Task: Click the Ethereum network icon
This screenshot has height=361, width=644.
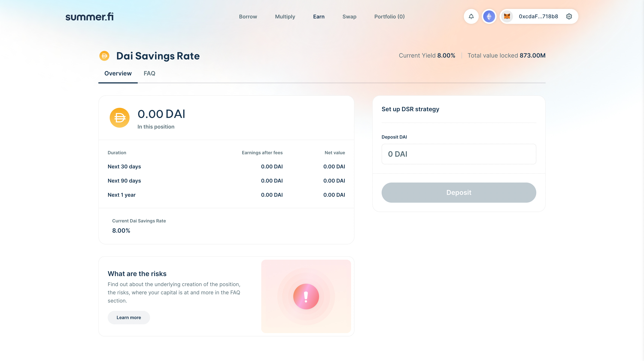Action: (x=489, y=17)
